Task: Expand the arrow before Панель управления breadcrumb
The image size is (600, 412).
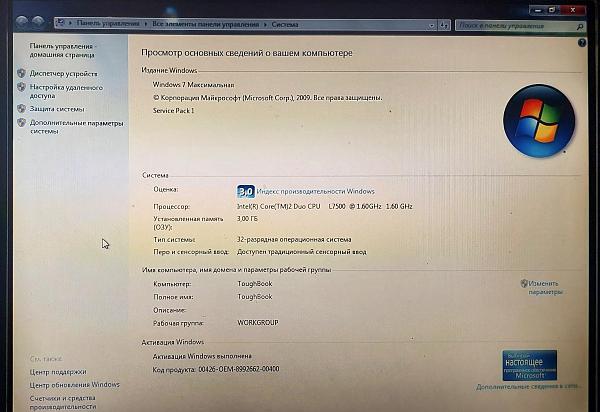Action: tap(70, 23)
